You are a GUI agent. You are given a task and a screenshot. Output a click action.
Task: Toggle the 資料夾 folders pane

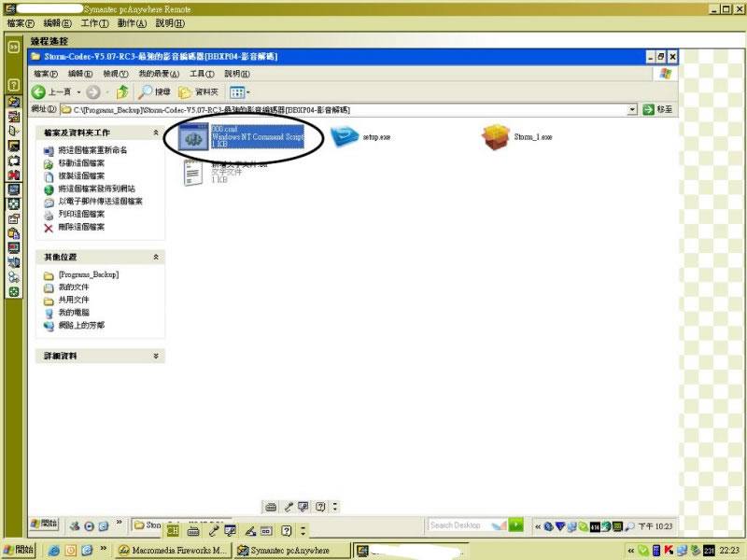click(198, 91)
